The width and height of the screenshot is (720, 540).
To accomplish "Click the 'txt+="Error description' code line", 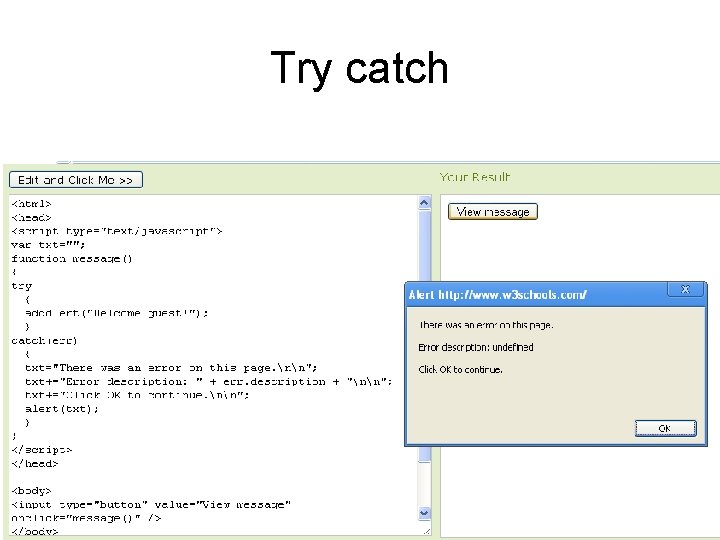I will pyautogui.click(x=208, y=382).
